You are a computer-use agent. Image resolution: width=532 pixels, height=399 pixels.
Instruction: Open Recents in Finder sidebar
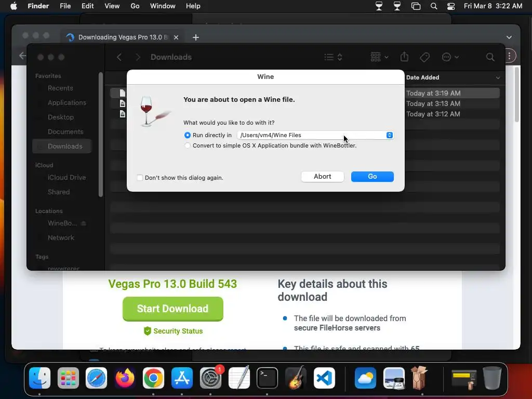pos(60,88)
